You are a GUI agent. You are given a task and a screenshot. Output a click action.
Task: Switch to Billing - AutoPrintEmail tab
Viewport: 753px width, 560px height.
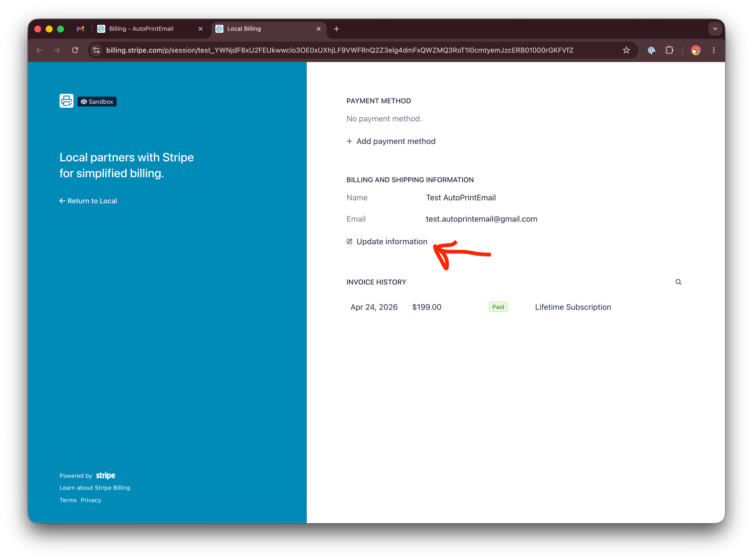(150, 29)
